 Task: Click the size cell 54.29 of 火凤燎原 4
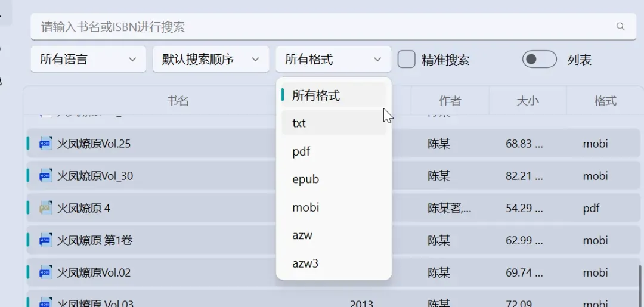(525, 209)
